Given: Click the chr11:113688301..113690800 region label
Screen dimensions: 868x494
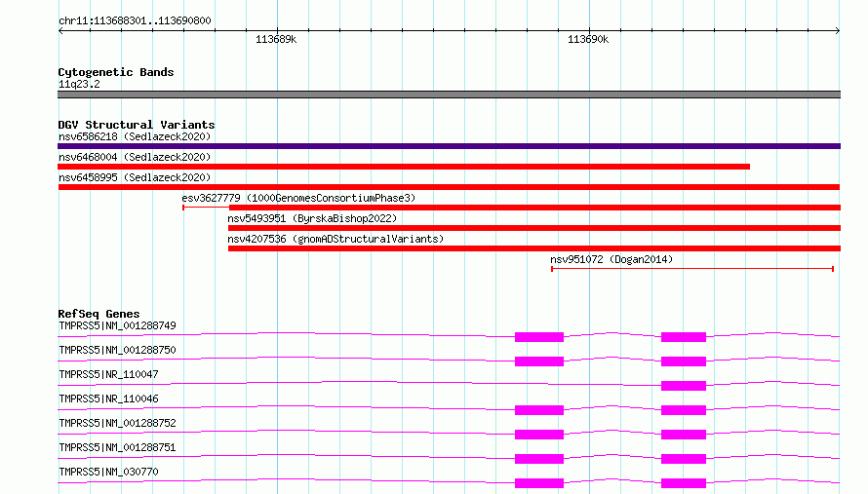Looking at the screenshot, I should (x=135, y=20).
